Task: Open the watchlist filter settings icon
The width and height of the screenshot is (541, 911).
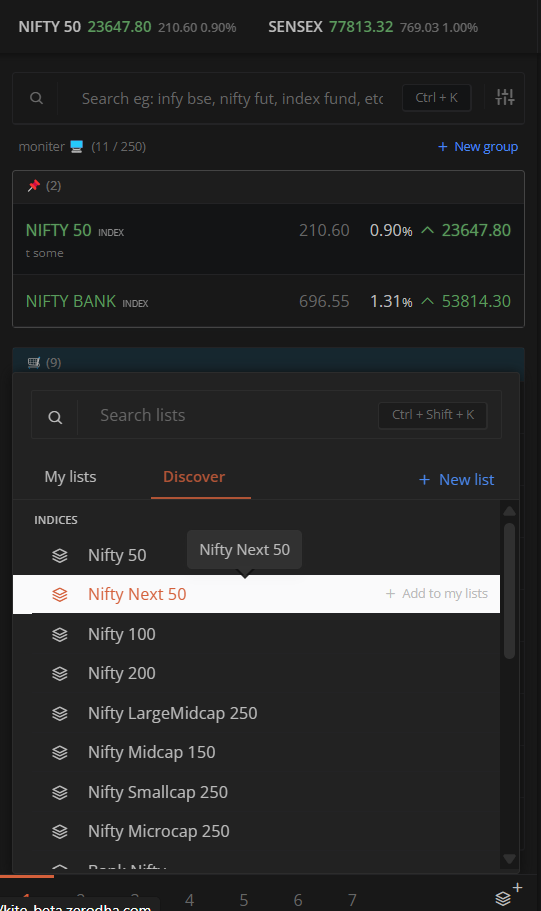Action: [x=504, y=98]
